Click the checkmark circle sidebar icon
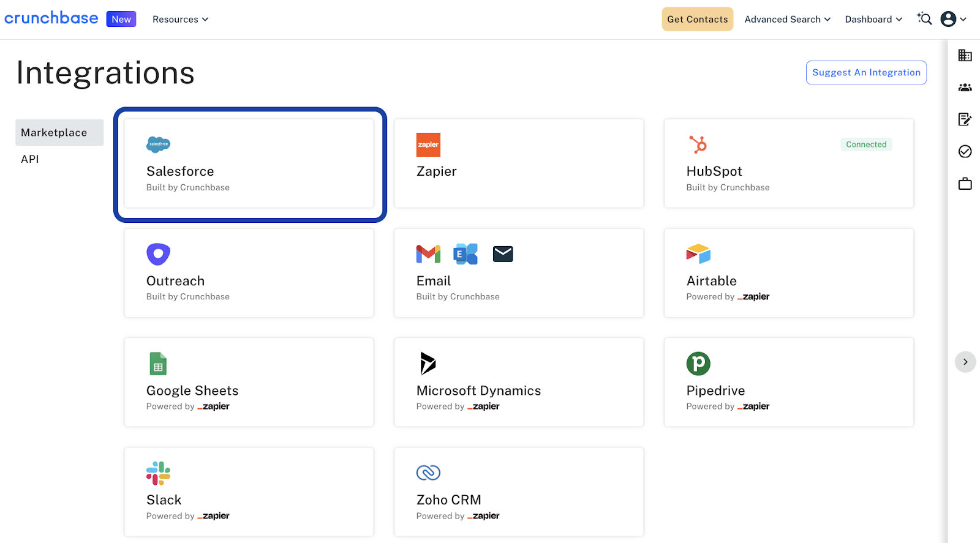The height and width of the screenshot is (543, 980). coord(965,151)
